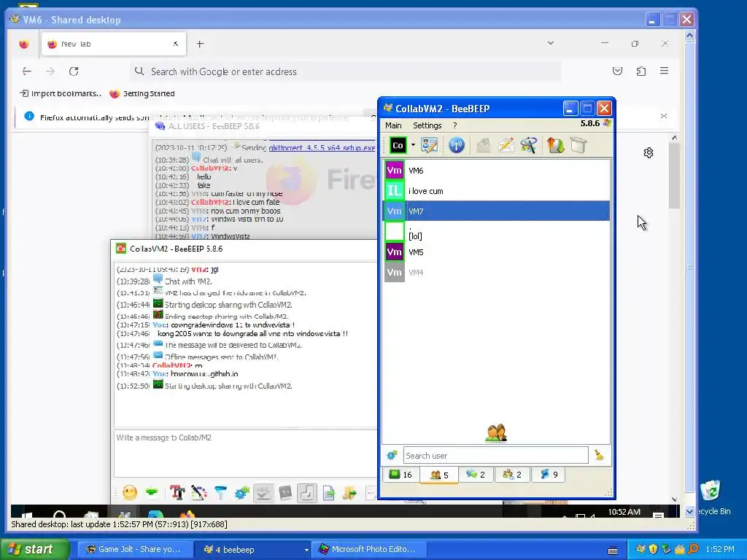Open the Firefox hamburger menu
The image size is (747, 560).
pyautogui.click(x=664, y=71)
